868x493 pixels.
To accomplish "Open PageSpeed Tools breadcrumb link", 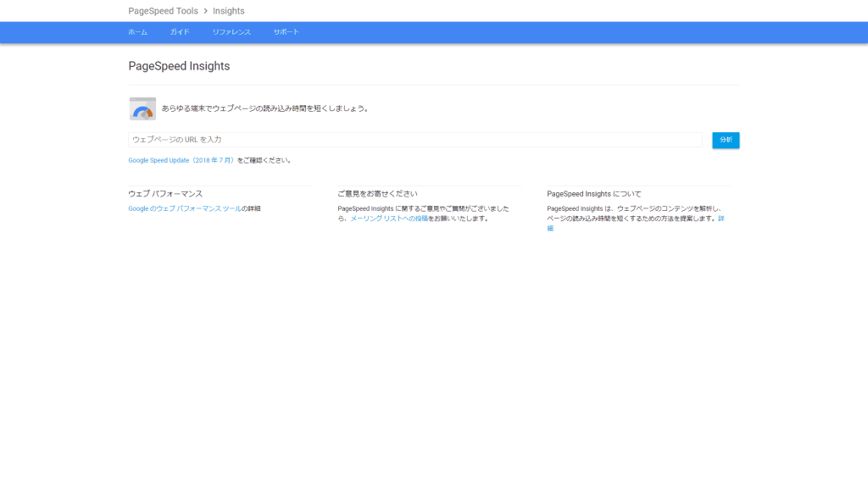I will (x=163, y=11).
